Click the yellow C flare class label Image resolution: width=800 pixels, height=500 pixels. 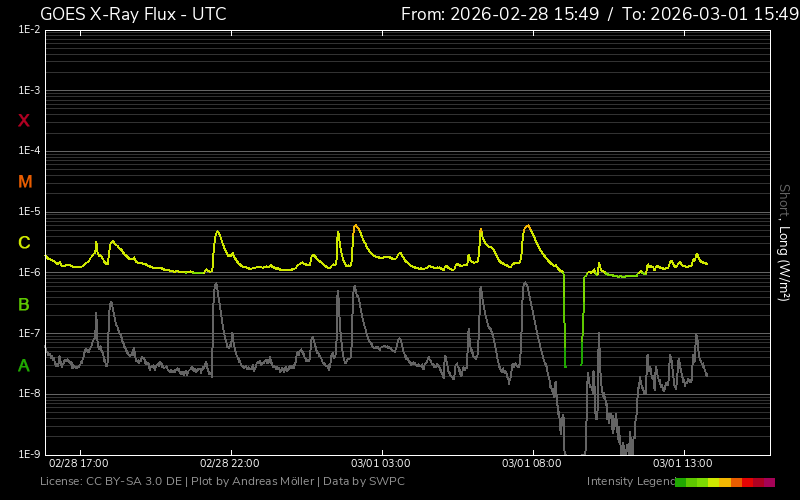(x=24, y=242)
